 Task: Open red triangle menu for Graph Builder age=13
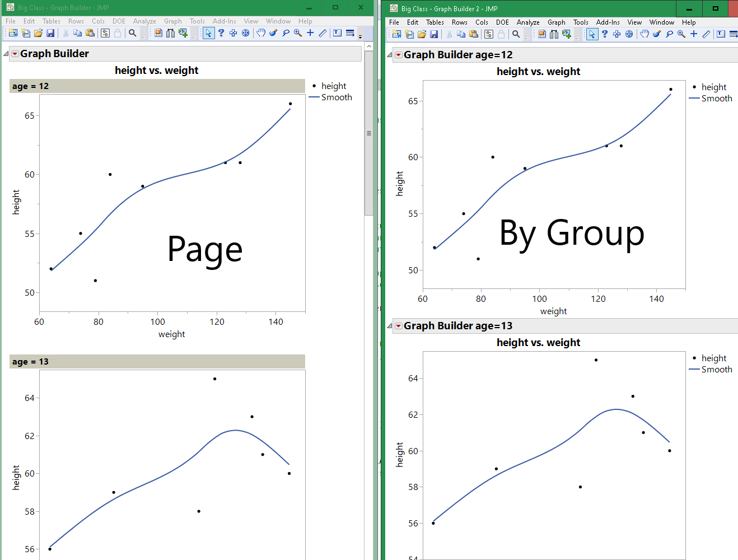(398, 325)
